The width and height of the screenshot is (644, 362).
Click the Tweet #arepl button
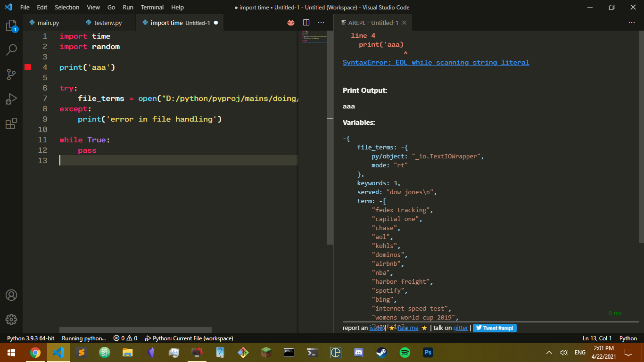coord(495,328)
